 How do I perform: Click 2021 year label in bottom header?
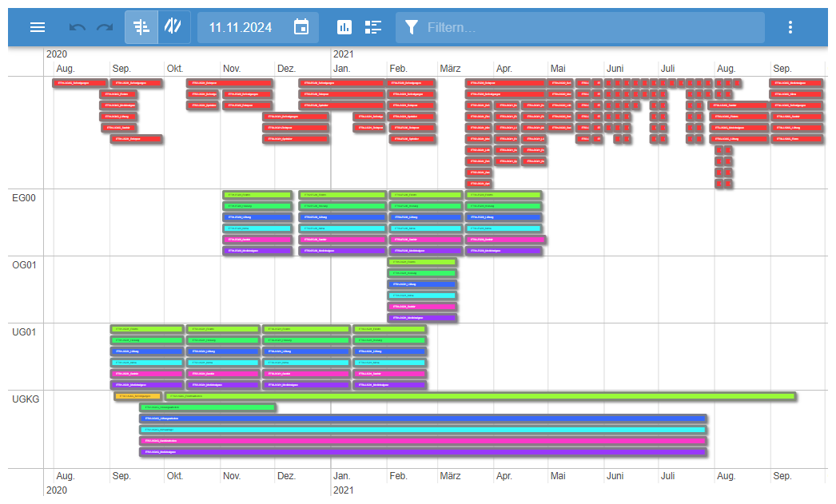[344, 490]
